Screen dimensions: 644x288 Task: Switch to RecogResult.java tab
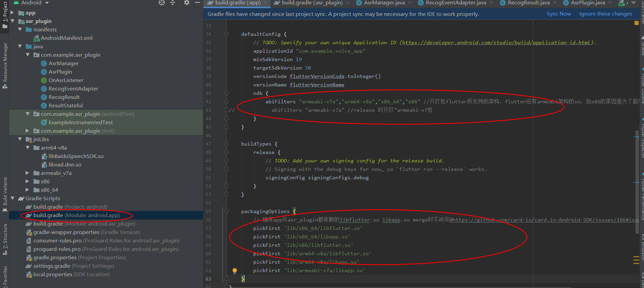[529, 3]
